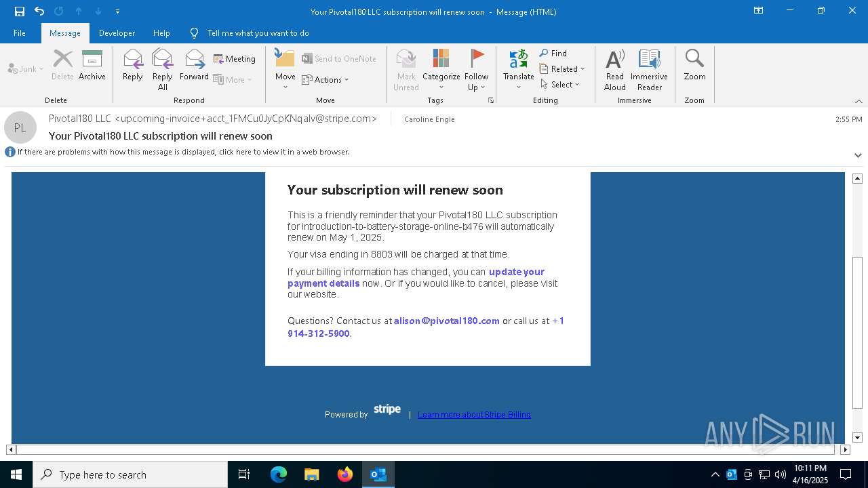
Task: Click the vertical scrollbar thumb
Action: 857,333
